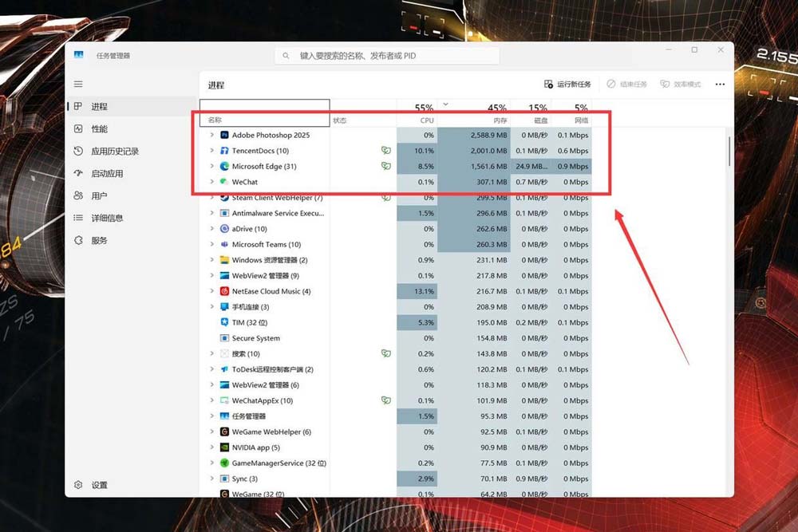Click the 状态 column header

coord(363,113)
